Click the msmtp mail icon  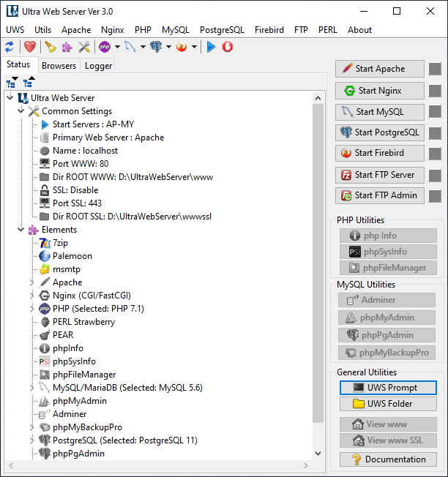pos(45,269)
